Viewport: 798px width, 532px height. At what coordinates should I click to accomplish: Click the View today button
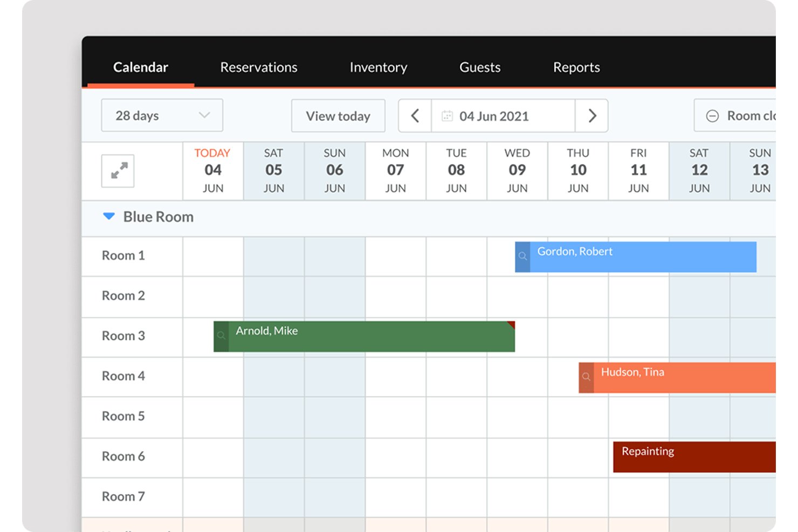pos(338,116)
